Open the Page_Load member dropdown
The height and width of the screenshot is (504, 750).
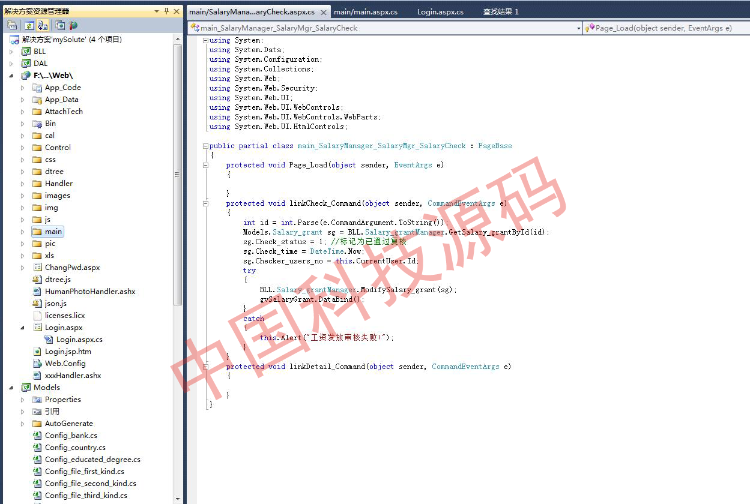(x=666, y=28)
